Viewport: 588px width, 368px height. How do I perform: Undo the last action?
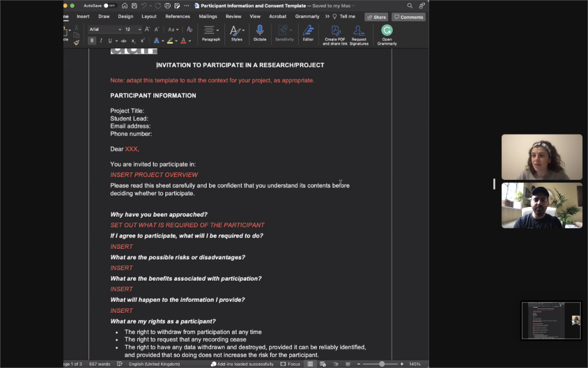pos(144,6)
